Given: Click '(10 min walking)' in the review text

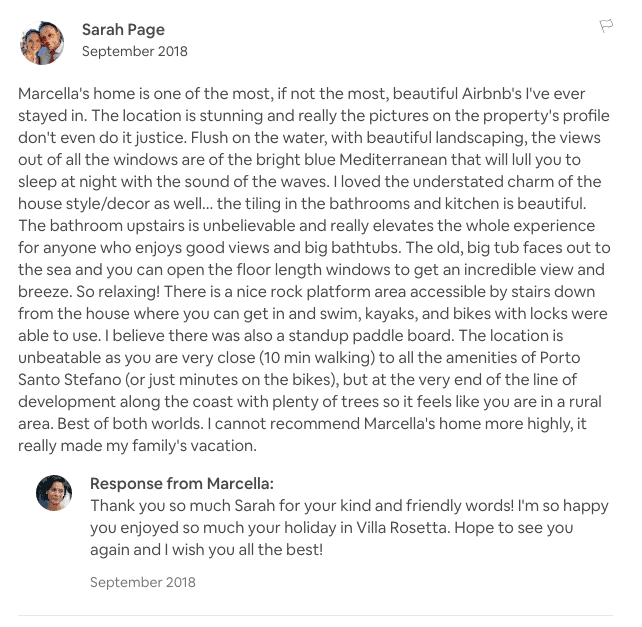Looking at the screenshot, I should [317, 358].
